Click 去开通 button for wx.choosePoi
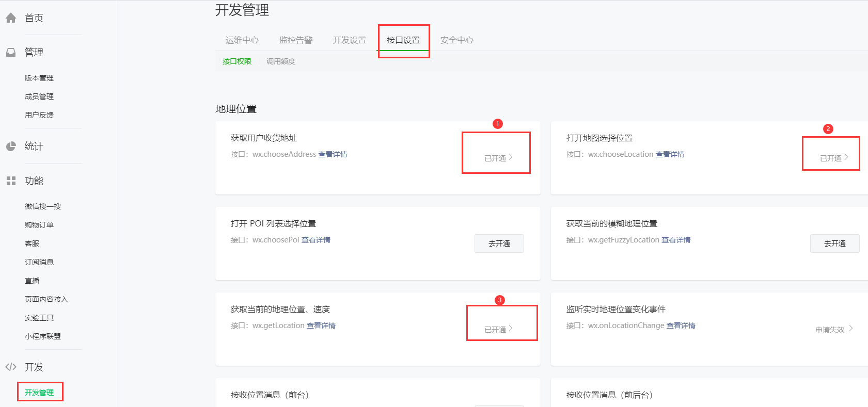 point(499,243)
